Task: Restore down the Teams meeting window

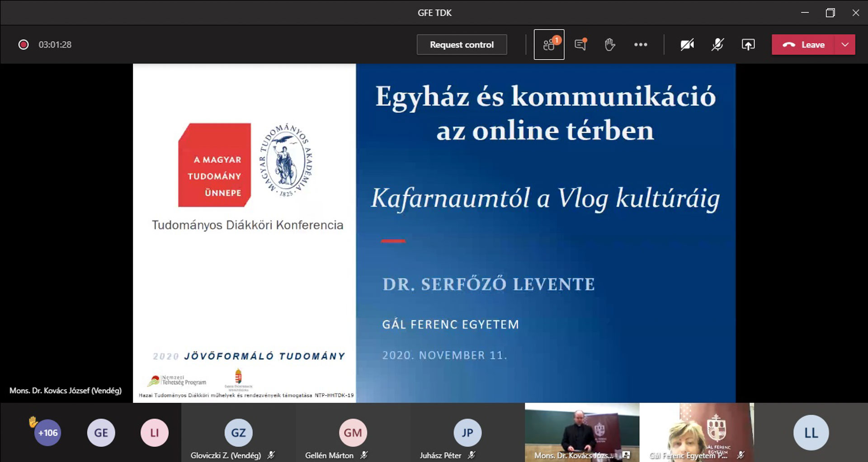Action: 830,13
